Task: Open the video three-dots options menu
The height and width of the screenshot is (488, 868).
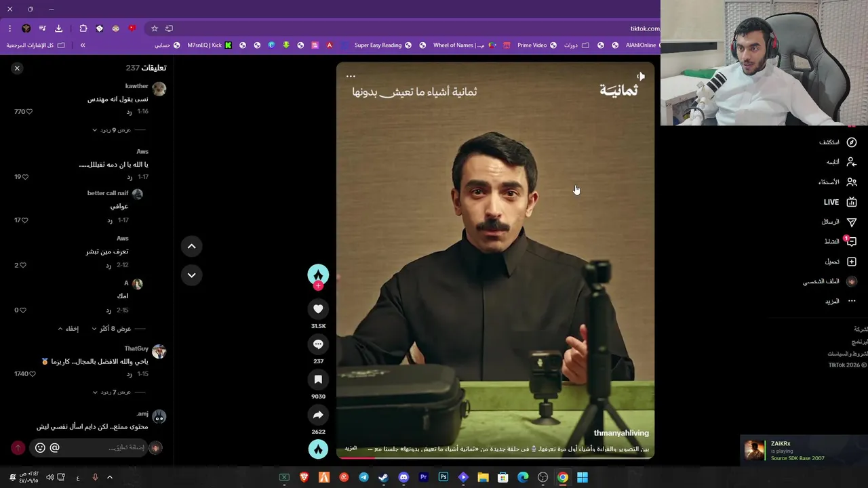Action: (351, 77)
